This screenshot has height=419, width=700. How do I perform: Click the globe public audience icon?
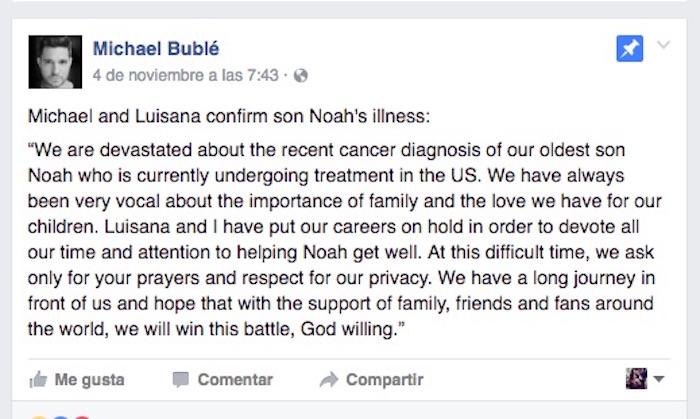pyautogui.click(x=301, y=75)
